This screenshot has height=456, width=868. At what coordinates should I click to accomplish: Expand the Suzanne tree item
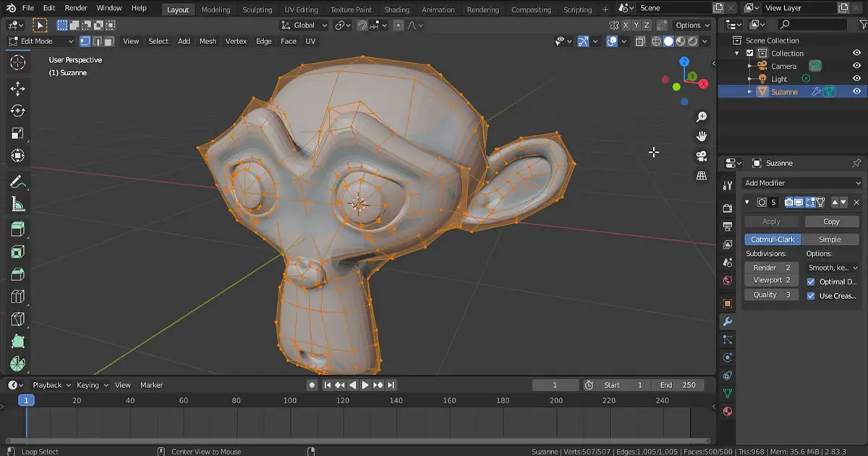pyautogui.click(x=750, y=92)
